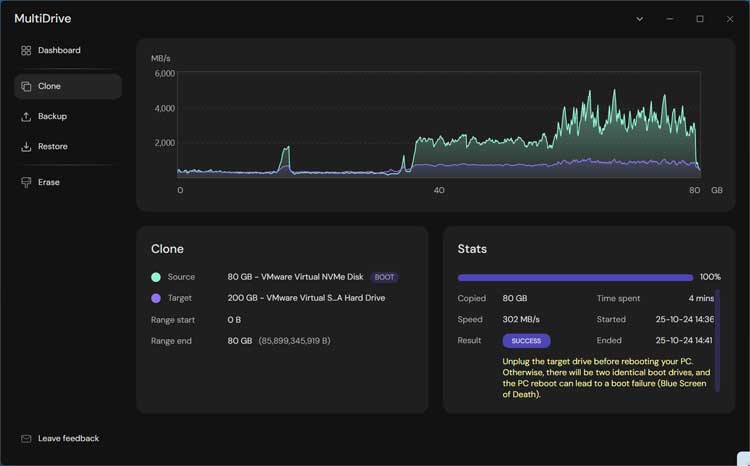Viewport: 750px width, 466px height.
Task: Click the Erase brush icon in sidebar
Action: tap(26, 183)
